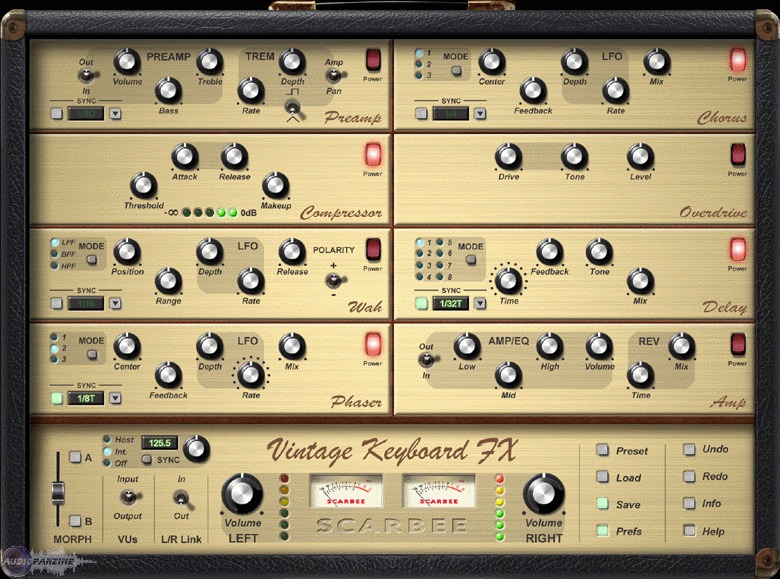Click the Overdrive Level knob
Image resolution: width=780 pixels, height=579 pixels.
pyautogui.click(x=640, y=157)
